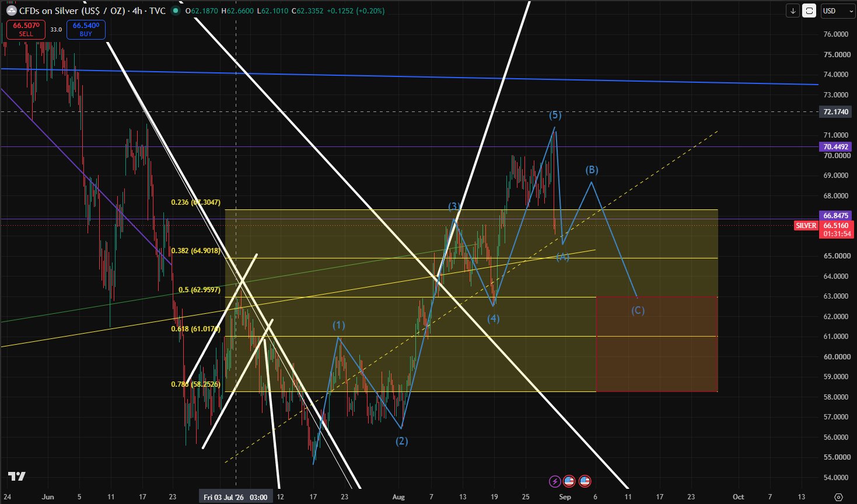The height and width of the screenshot is (504, 857).
Task: Open chart settings hexagon gear icon
Action: [x=838, y=497]
